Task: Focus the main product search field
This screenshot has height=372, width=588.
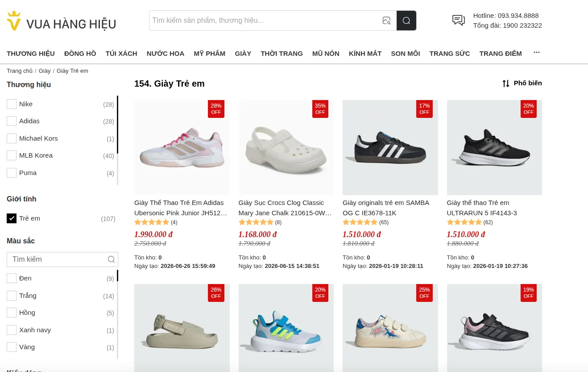Action: (265, 21)
